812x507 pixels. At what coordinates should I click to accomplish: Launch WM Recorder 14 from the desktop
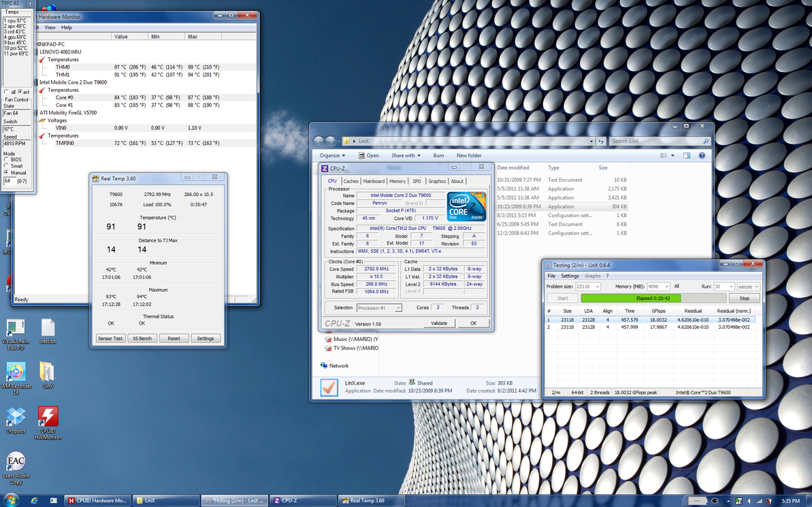coord(16,378)
